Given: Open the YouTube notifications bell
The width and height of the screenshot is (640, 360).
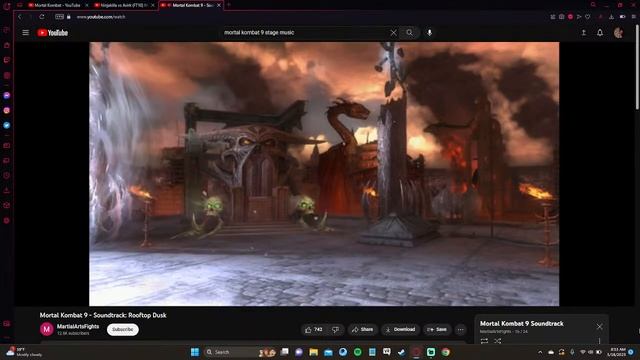Looking at the screenshot, I should 600,33.
